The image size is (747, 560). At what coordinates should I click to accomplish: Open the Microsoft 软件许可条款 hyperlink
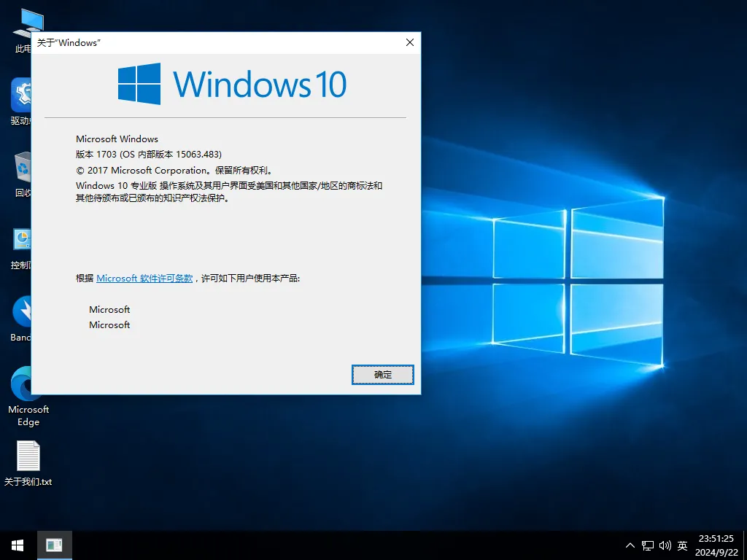tap(144, 278)
